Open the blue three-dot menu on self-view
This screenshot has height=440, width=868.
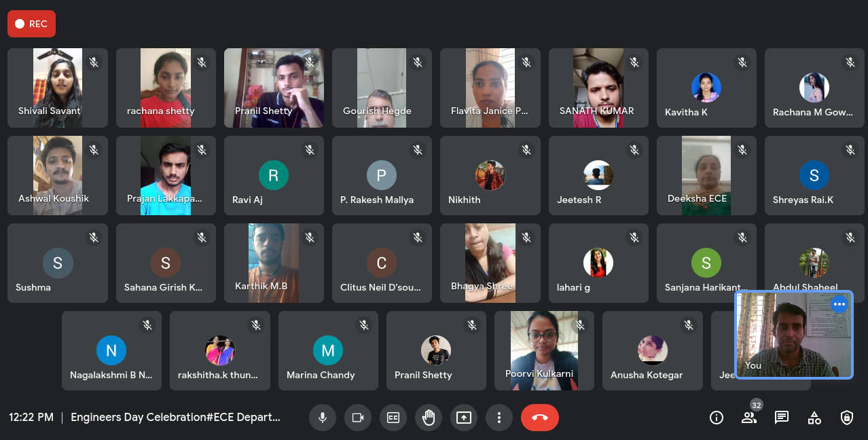pos(839,304)
